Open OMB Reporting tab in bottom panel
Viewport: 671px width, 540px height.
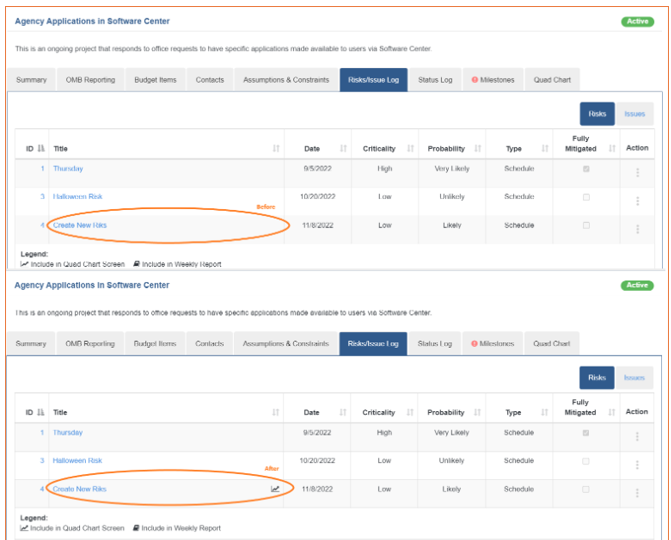(x=90, y=344)
